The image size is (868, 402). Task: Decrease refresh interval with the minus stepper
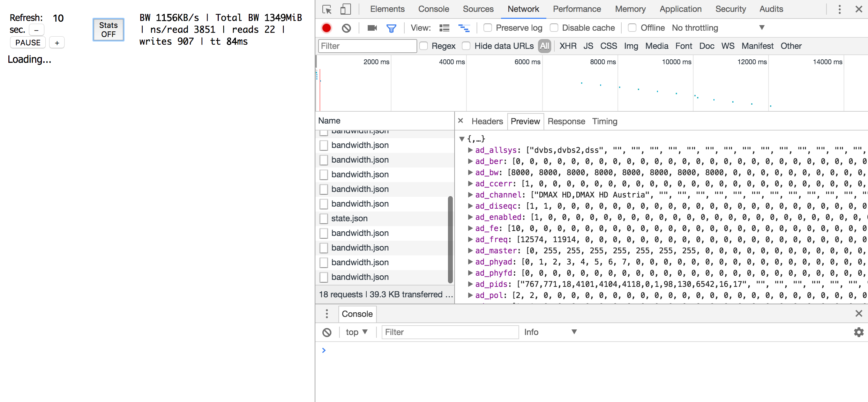[36, 30]
